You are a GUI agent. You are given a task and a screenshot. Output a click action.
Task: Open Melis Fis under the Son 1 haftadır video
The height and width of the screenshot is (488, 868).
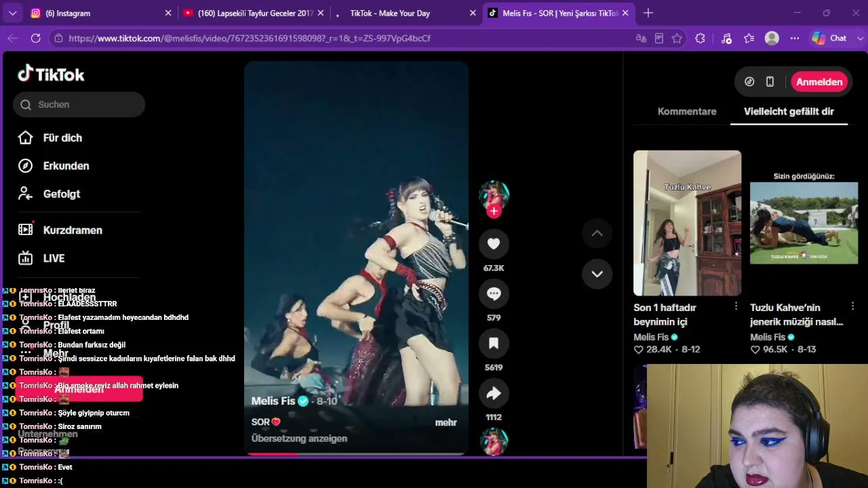click(x=651, y=337)
